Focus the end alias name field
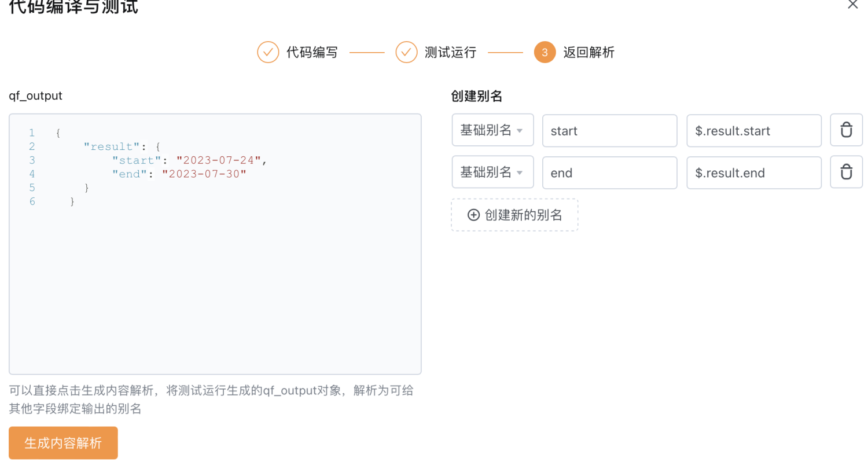Image resolution: width=868 pixels, height=469 pixels. [x=609, y=173]
